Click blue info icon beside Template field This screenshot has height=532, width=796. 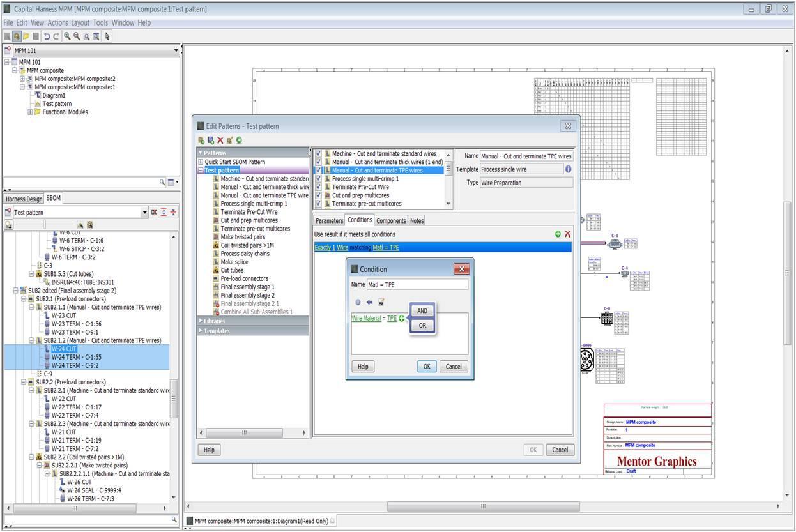tap(568, 169)
